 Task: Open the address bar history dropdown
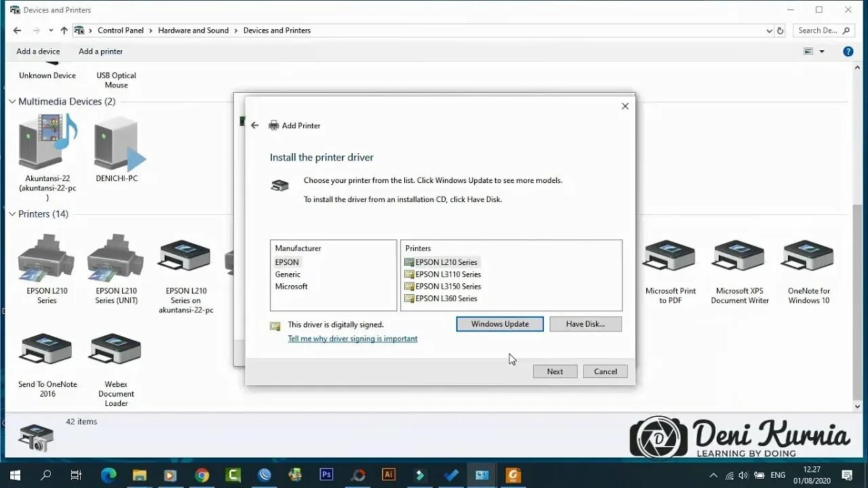coord(769,30)
